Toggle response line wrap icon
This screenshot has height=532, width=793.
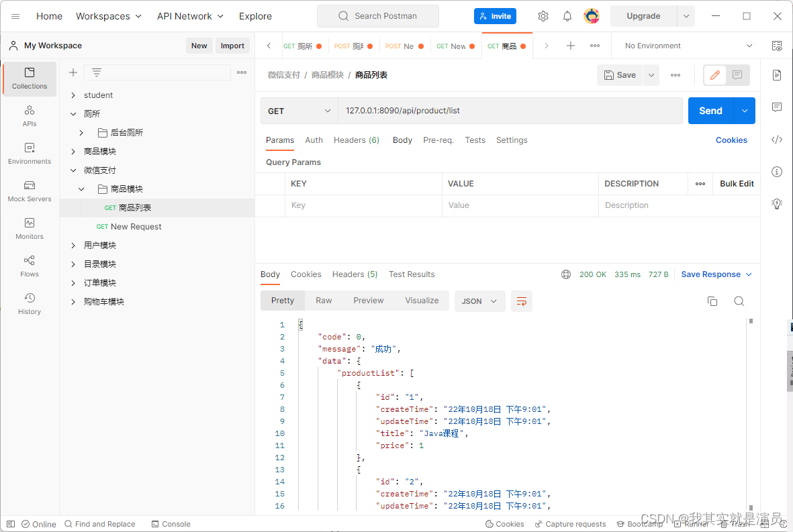[522, 302]
